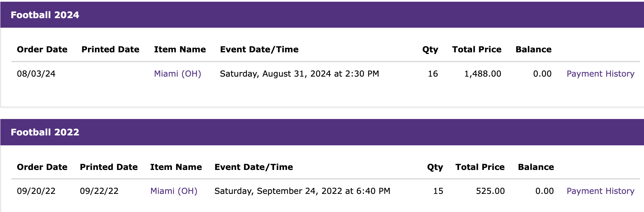
Task: Click the Printed Date header in Football 2024
Action: [110, 50]
